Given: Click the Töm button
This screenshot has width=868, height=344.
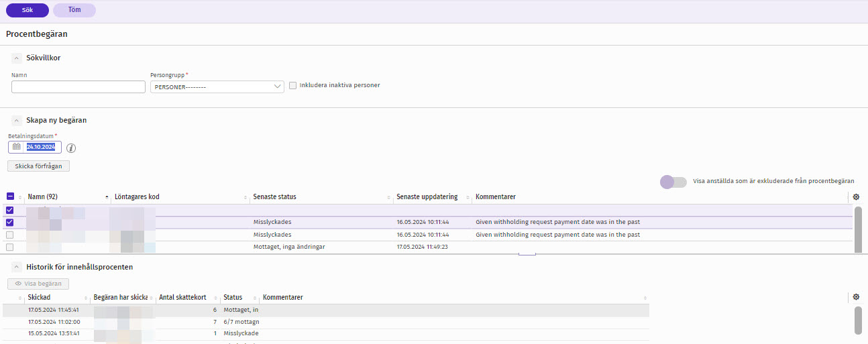Looking at the screenshot, I should point(74,10).
